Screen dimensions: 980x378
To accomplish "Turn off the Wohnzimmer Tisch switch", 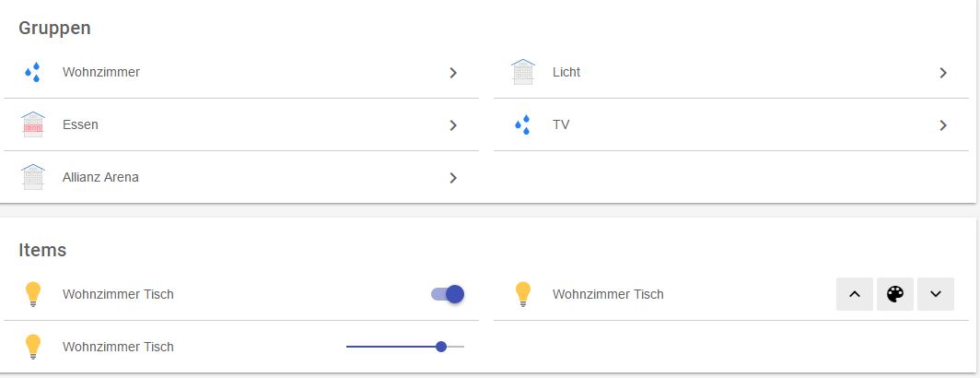I will 448,294.
